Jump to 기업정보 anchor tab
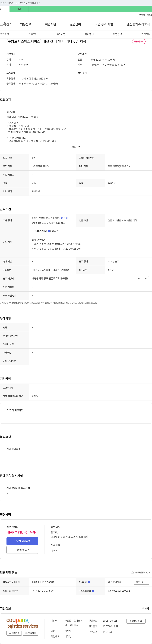This screenshot has width=152, height=644. [x=146, y=34]
